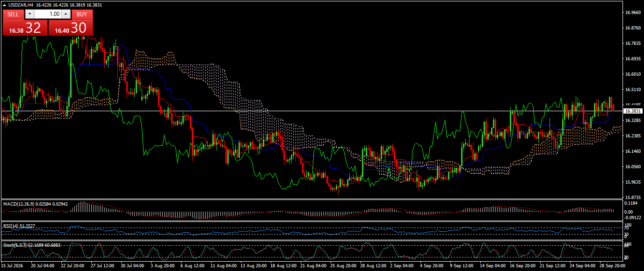Image resolution: width=644 pixels, height=271 pixels.
Task: Click the 27 Jul 12:00 time label
Action: click(x=102, y=266)
